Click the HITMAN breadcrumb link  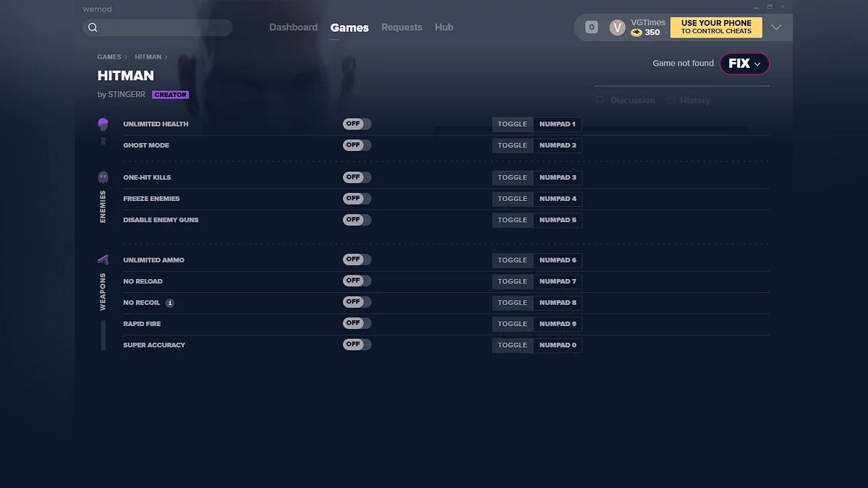tap(148, 57)
